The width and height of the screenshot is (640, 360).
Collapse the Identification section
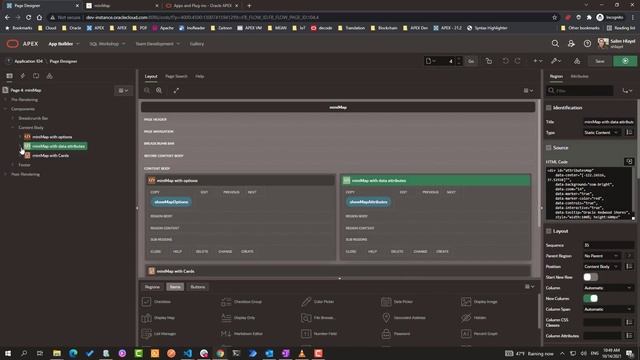click(x=549, y=108)
